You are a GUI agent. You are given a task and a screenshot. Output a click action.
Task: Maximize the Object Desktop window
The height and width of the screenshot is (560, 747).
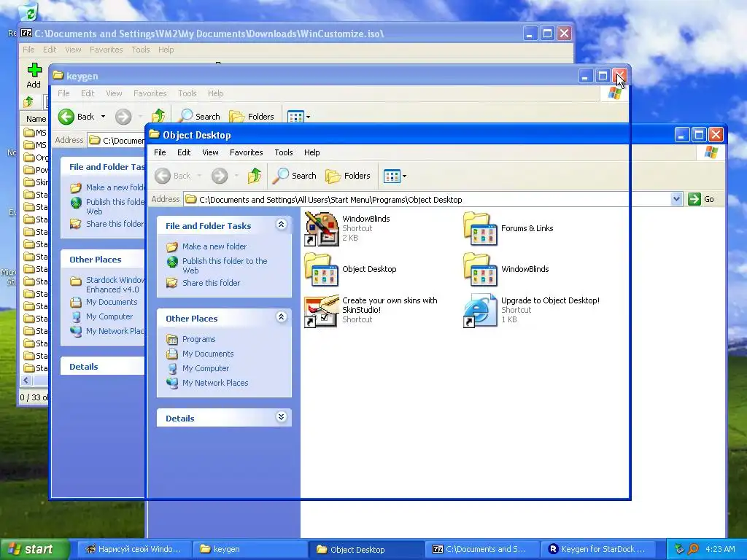pos(698,135)
